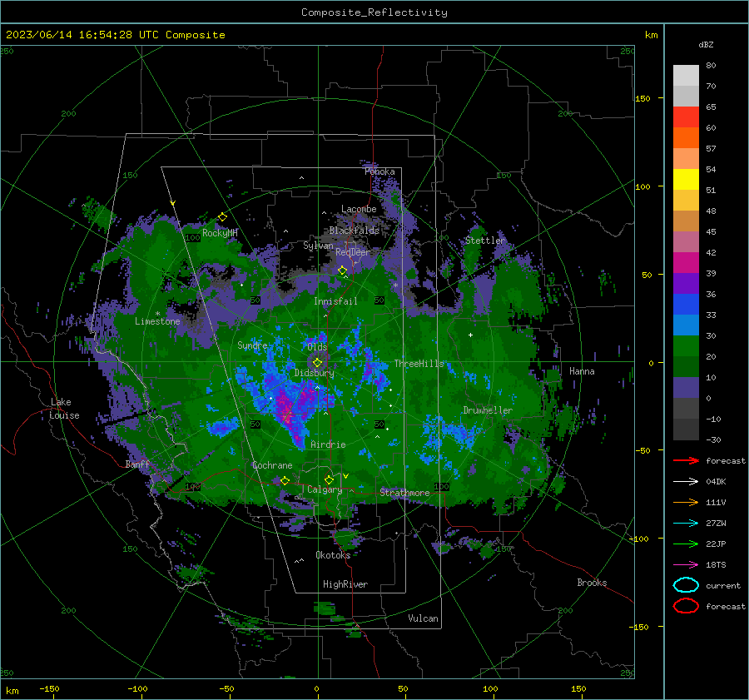The width and height of the screenshot is (749, 700).
Task: Click the 100 tick on right vertical axis
Action: point(642,186)
